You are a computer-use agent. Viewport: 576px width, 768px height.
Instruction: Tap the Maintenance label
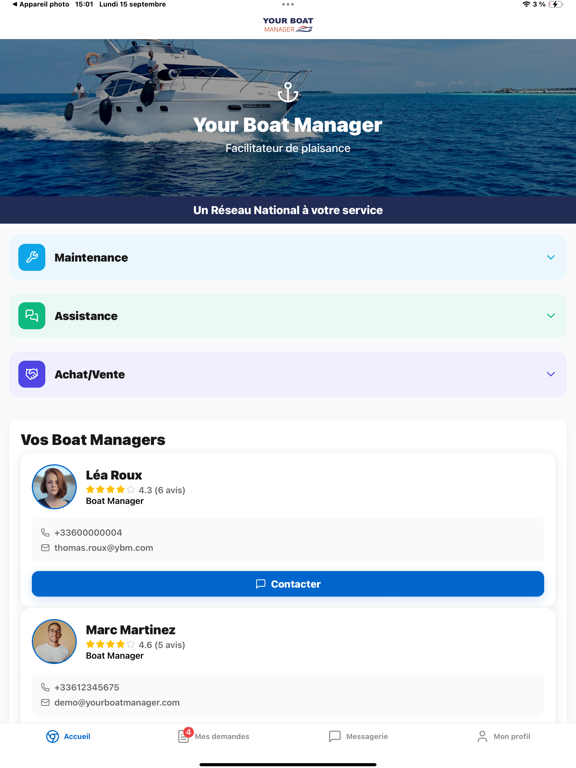click(x=91, y=258)
